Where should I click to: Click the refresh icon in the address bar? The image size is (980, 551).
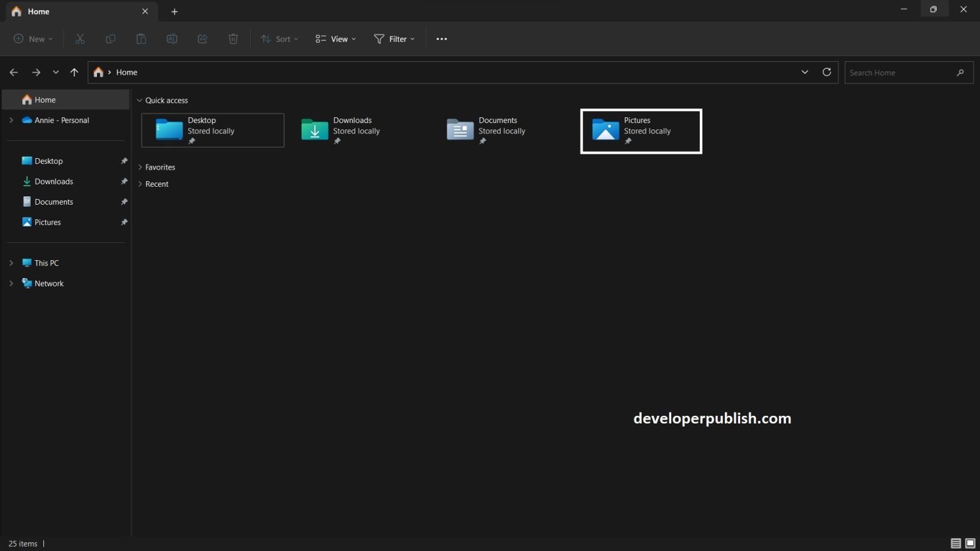pos(826,72)
